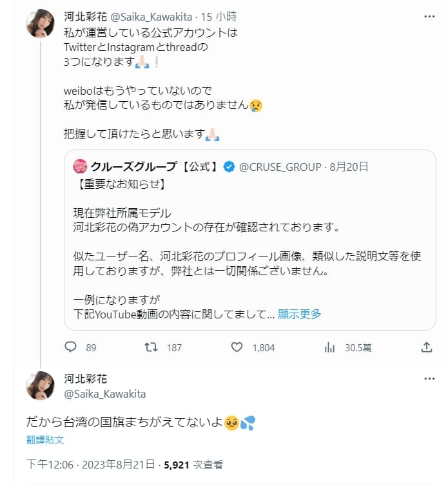Click the 河北彩花 display name on reply tweet
This screenshot has width=448, height=484.
(86, 379)
